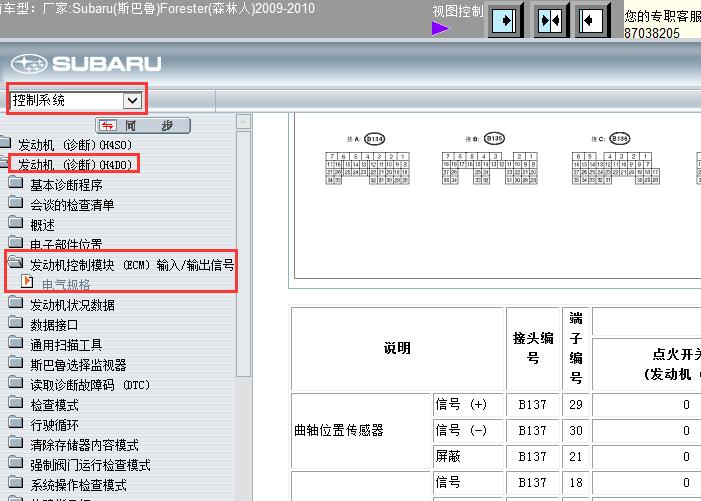Click the 曲轴位置传感器 table cell

(360, 430)
